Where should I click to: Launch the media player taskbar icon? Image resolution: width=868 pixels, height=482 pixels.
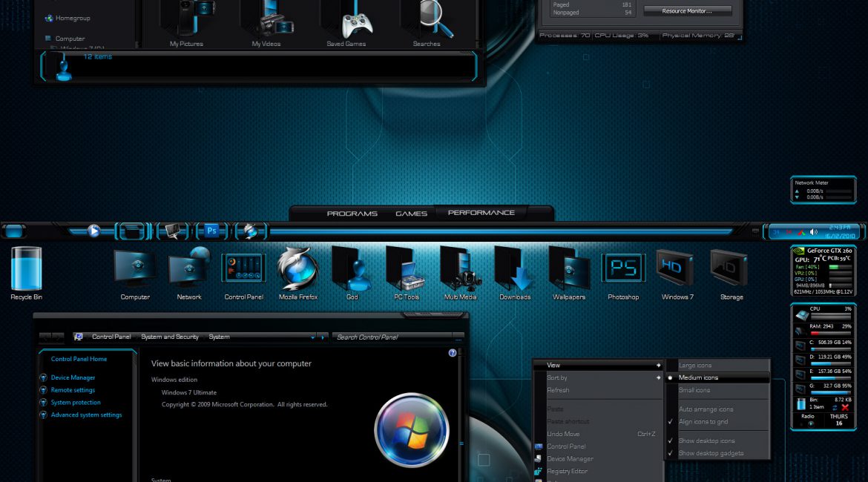point(93,231)
